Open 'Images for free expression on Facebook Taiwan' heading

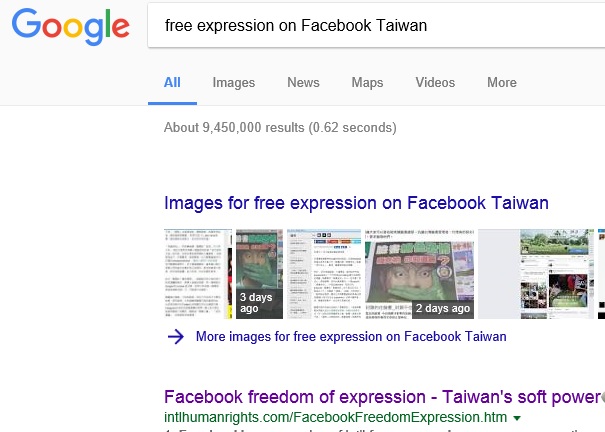click(356, 203)
